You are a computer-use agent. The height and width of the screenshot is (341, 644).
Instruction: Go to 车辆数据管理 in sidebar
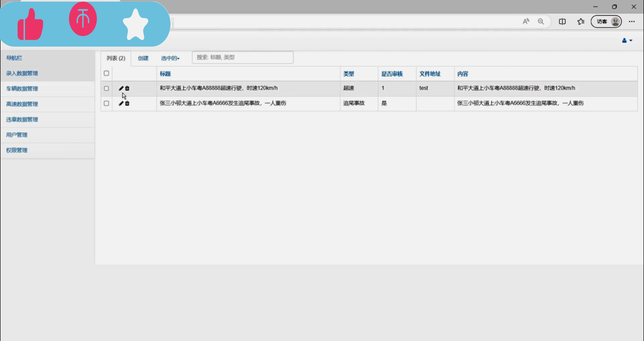point(22,89)
